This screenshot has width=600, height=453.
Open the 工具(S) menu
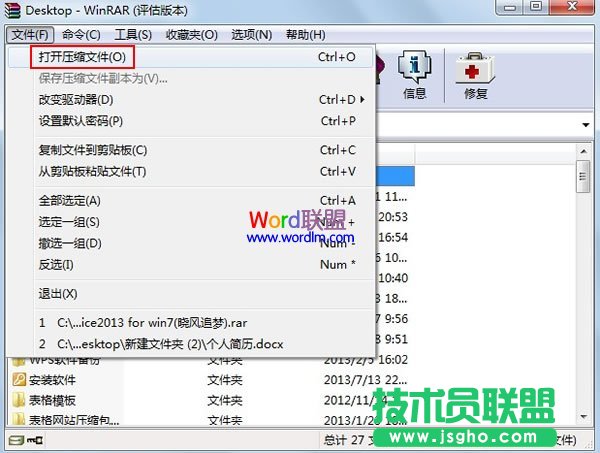[133, 35]
